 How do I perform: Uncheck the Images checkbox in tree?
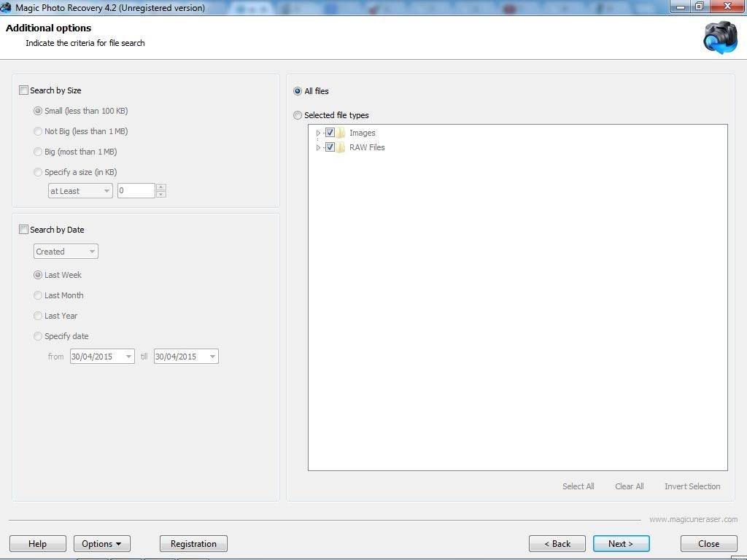click(x=330, y=133)
